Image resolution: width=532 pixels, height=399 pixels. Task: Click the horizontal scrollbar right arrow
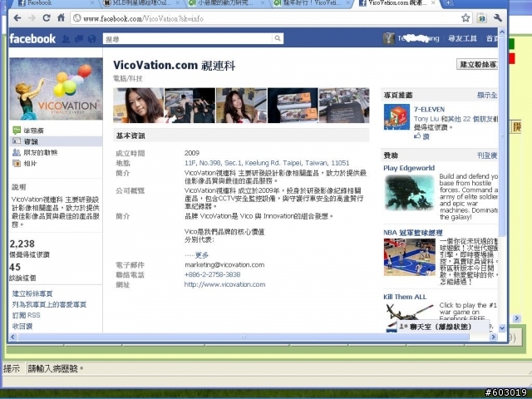pos(493,337)
